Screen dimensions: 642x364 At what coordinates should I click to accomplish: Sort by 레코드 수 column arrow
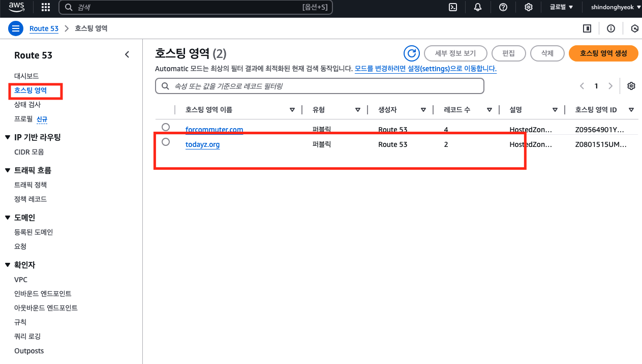[x=490, y=110]
